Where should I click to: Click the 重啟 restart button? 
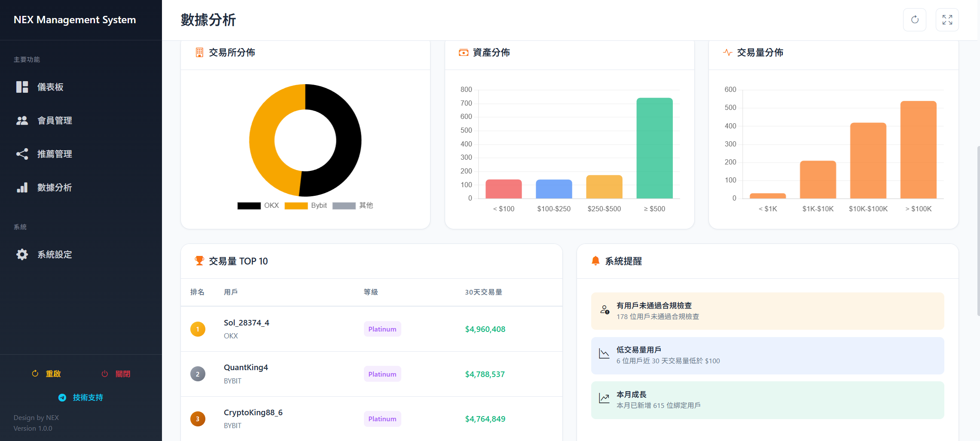[x=46, y=373]
